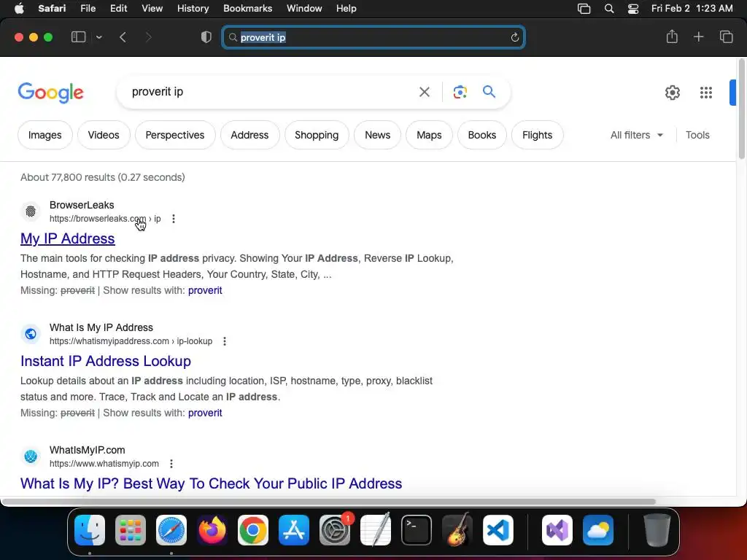Open the Google apps grid
Viewport: 747px width, 560px height.
click(705, 93)
